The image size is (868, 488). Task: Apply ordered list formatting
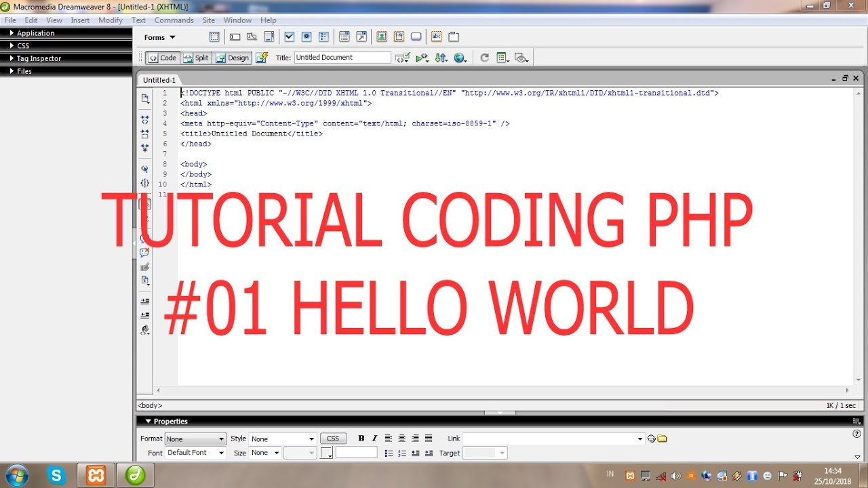tap(402, 453)
